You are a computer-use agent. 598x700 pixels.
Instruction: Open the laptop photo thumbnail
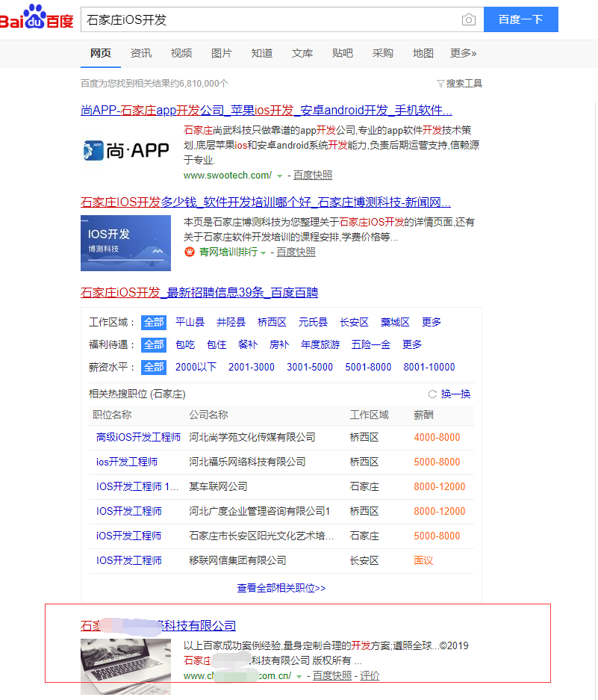tap(126, 666)
